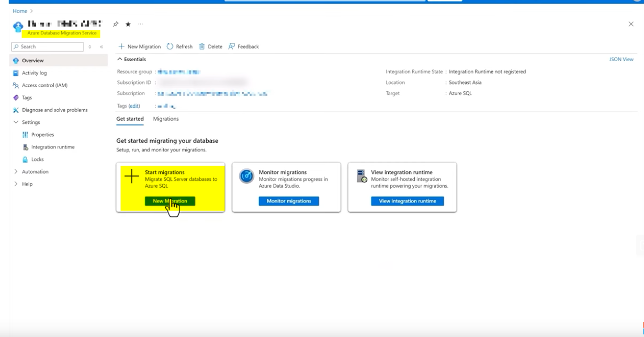Collapse the Settings section
Viewport: 644px width, 337px height.
(16, 122)
